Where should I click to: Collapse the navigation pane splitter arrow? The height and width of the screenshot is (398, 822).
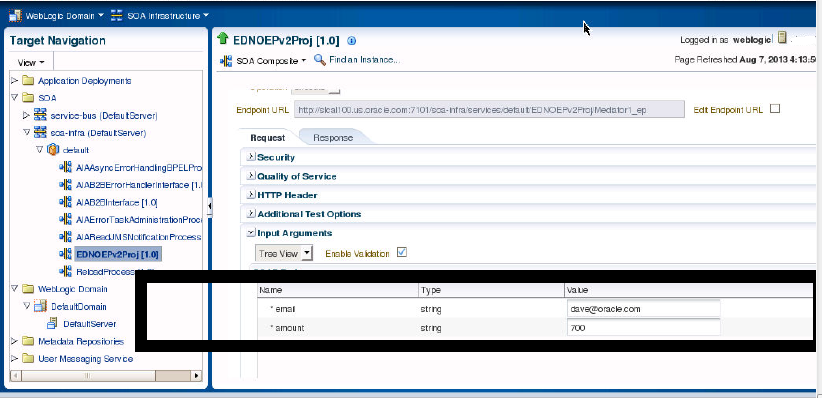[210, 206]
